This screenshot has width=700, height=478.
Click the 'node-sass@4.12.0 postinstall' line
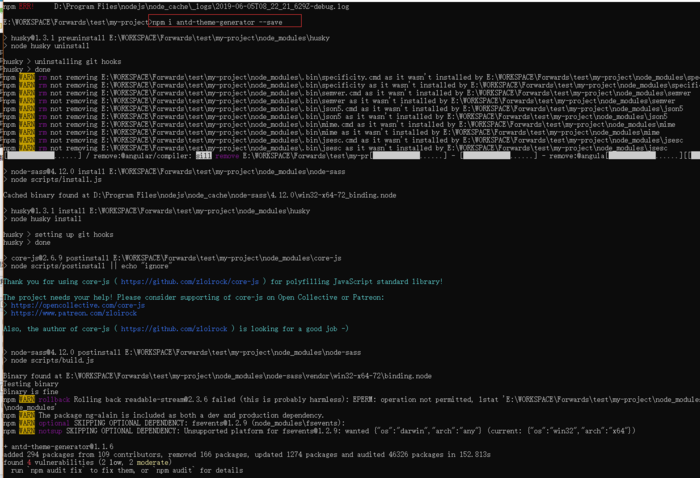click(182, 353)
